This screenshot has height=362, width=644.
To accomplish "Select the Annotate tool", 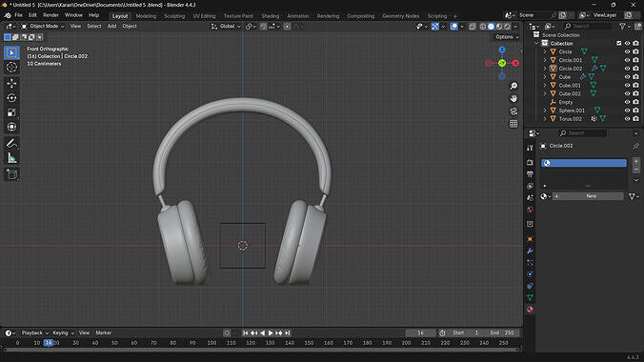I will tap(11, 144).
